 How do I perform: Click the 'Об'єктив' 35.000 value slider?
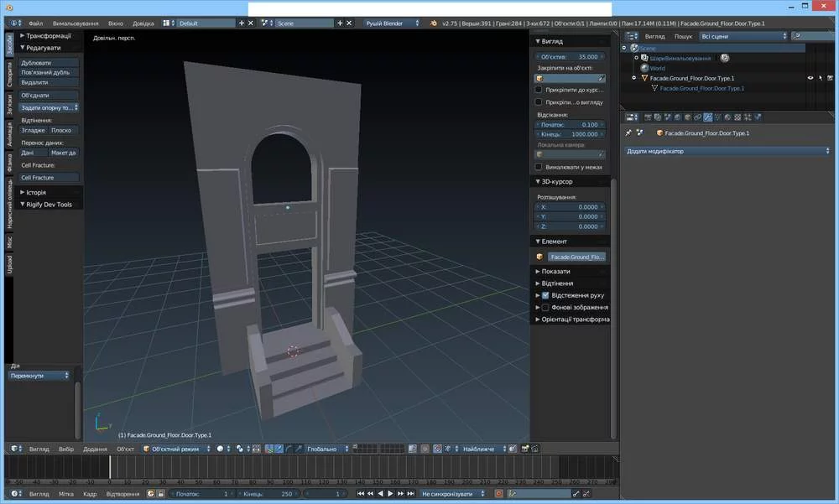571,57
